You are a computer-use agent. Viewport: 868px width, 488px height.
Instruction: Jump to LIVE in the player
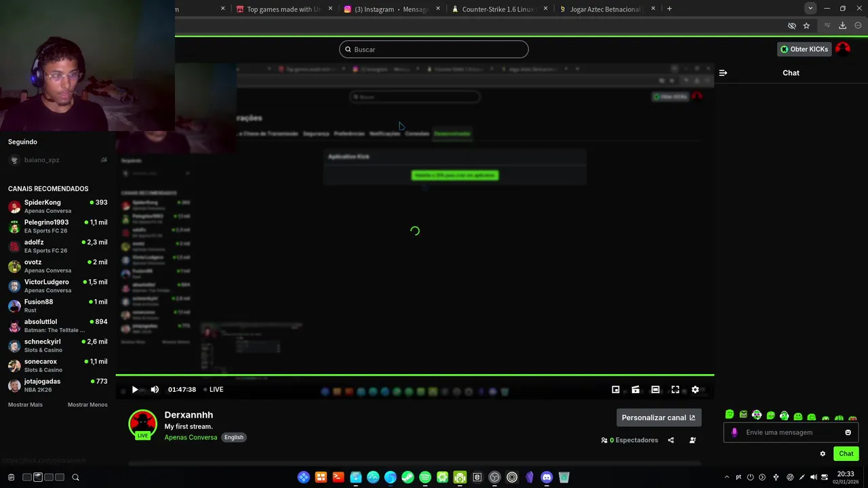click(x=214, y=390)
